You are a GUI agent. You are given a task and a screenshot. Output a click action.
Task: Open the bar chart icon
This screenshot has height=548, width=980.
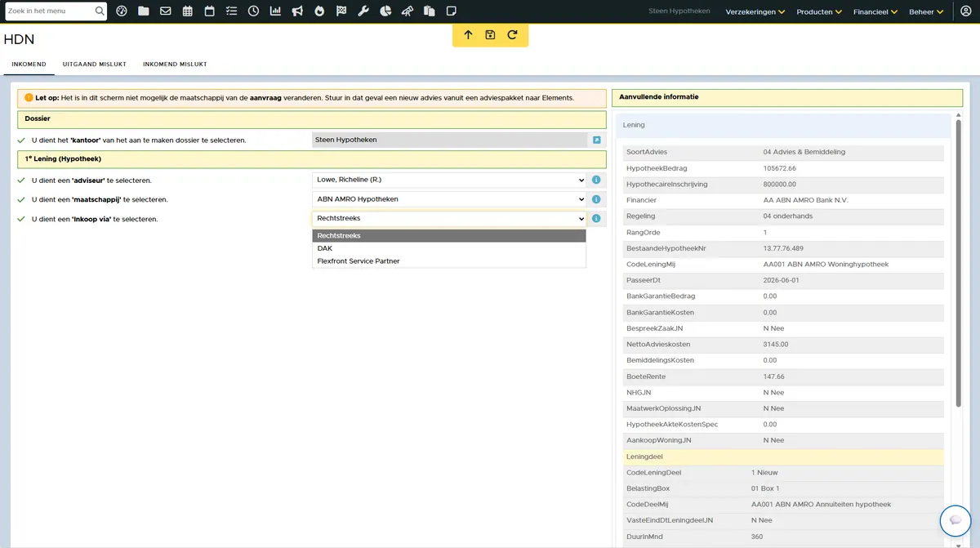(276, 11)
